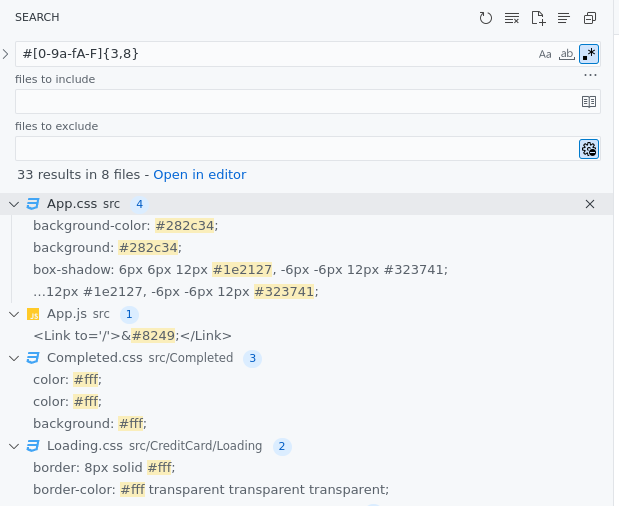Clear all search results
The width and height of the screenshot is (619, 506).
coord(512,18)
